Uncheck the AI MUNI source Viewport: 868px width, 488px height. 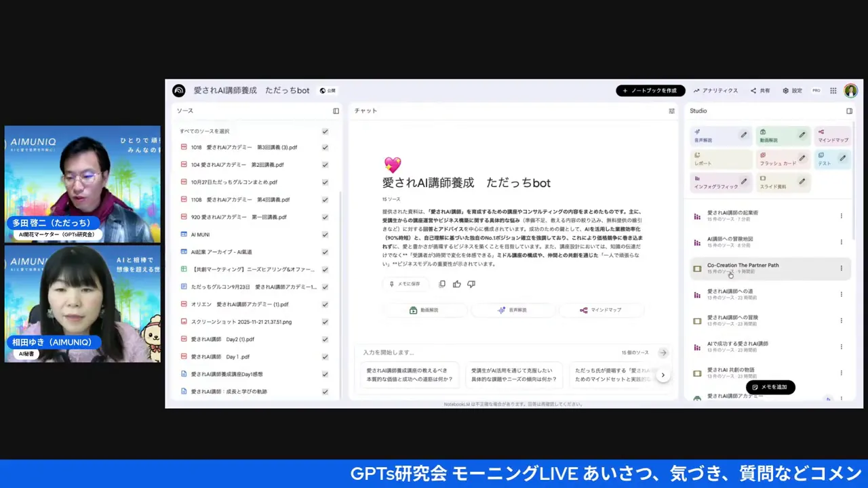(325, 234)
